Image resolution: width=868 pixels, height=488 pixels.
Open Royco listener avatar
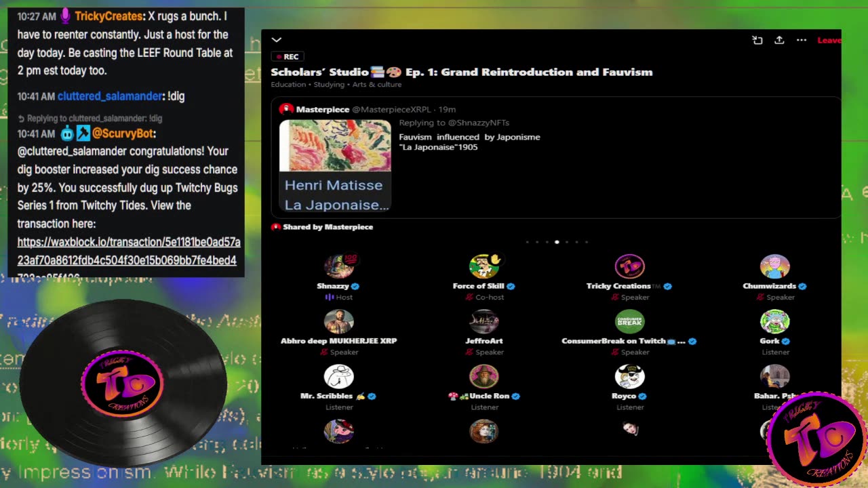[x=629, y=376]
